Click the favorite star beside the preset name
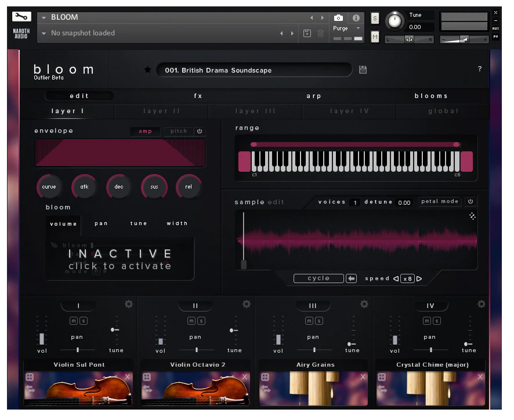 pos(147,70)
